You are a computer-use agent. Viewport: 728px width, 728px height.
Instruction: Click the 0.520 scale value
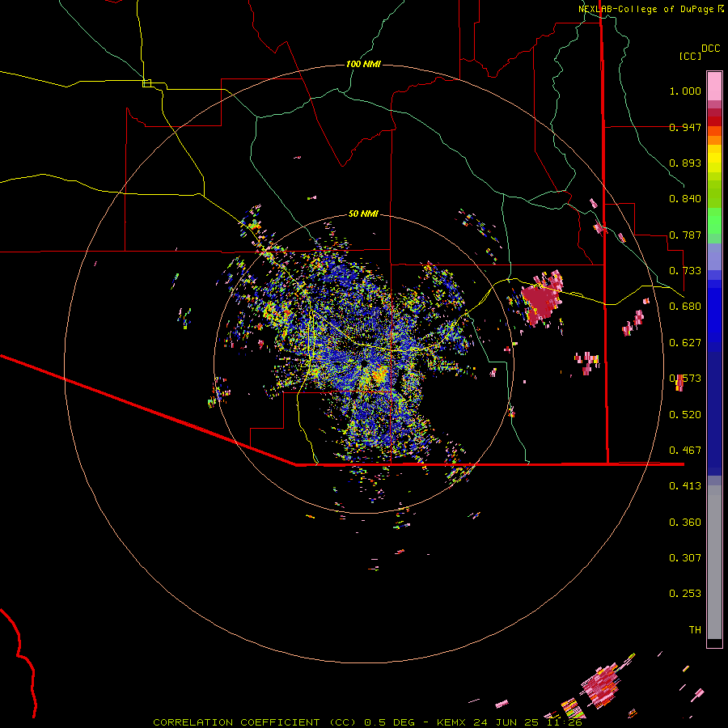click(x=685, y=415)
